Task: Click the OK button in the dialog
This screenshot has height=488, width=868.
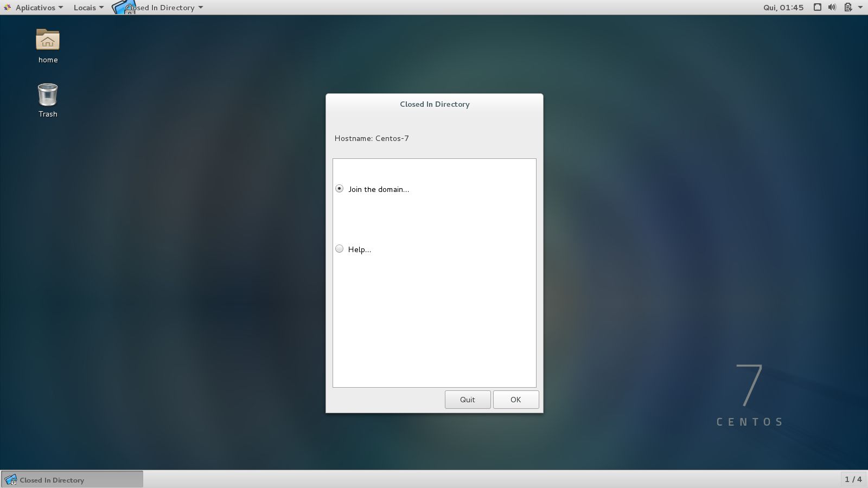Action: (x=515, y=399)
